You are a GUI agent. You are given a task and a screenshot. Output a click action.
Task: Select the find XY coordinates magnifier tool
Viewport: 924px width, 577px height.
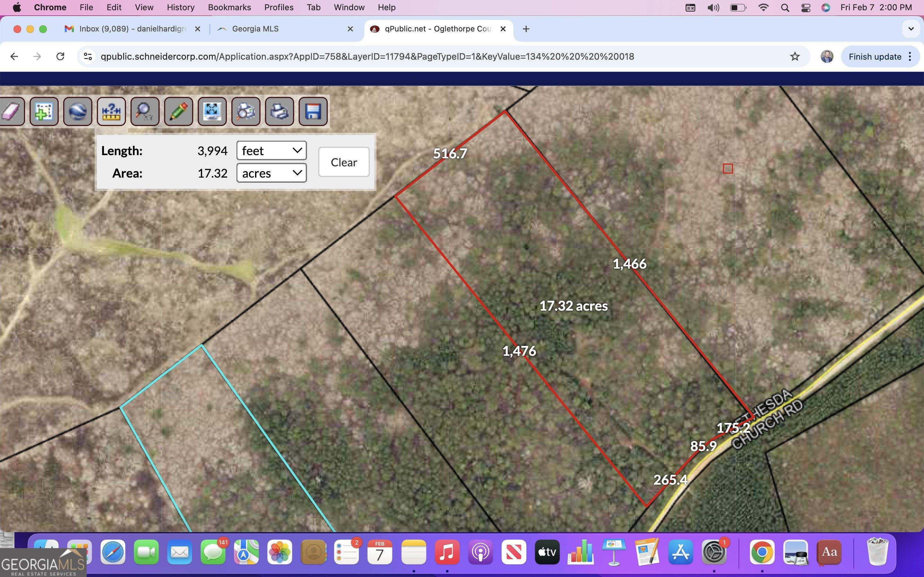click(145, 112)
